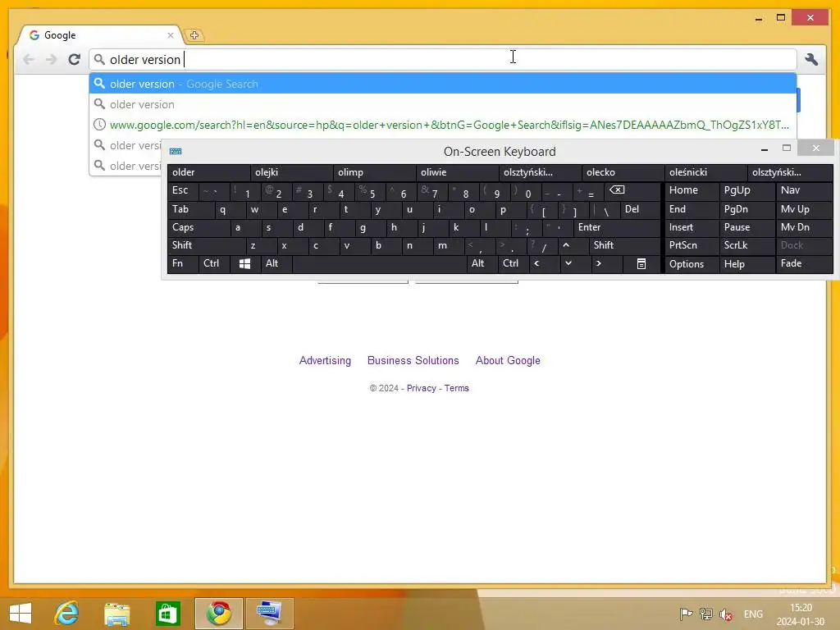Viewport: 840px width, 630px height.
Task: Click the Mv Up key
Action: (x=805, y=209)
